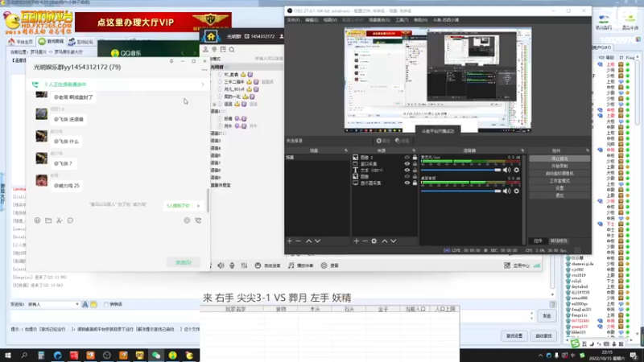Image resolution: width=644 pixels, height=362 pixels.
Task: Click the YY home icon
Action: pyautogui.click(x=211, y=36)
